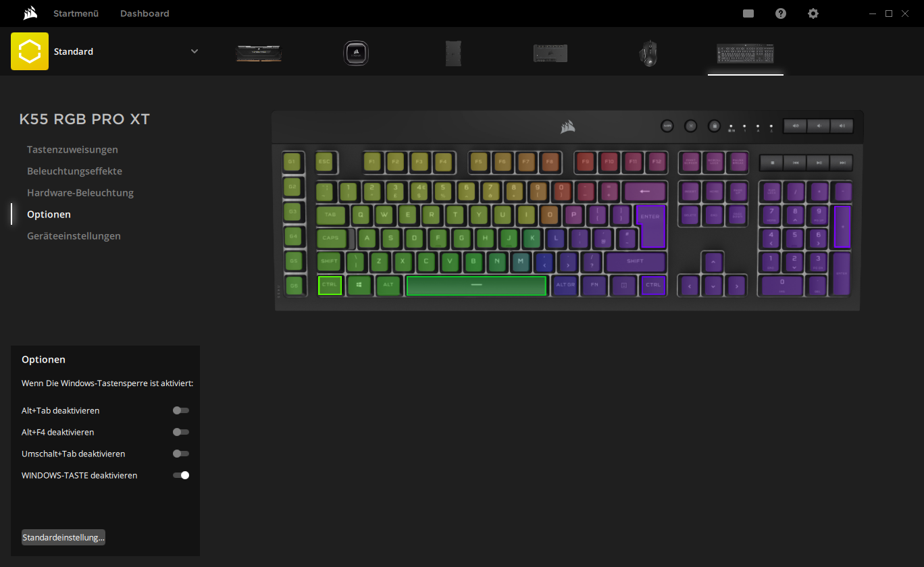Click the help question mark icon

[781, 13]
